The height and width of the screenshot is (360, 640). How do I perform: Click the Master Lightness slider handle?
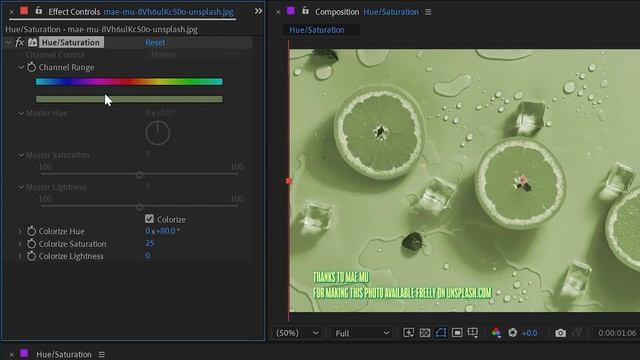(x=140, y=207)
